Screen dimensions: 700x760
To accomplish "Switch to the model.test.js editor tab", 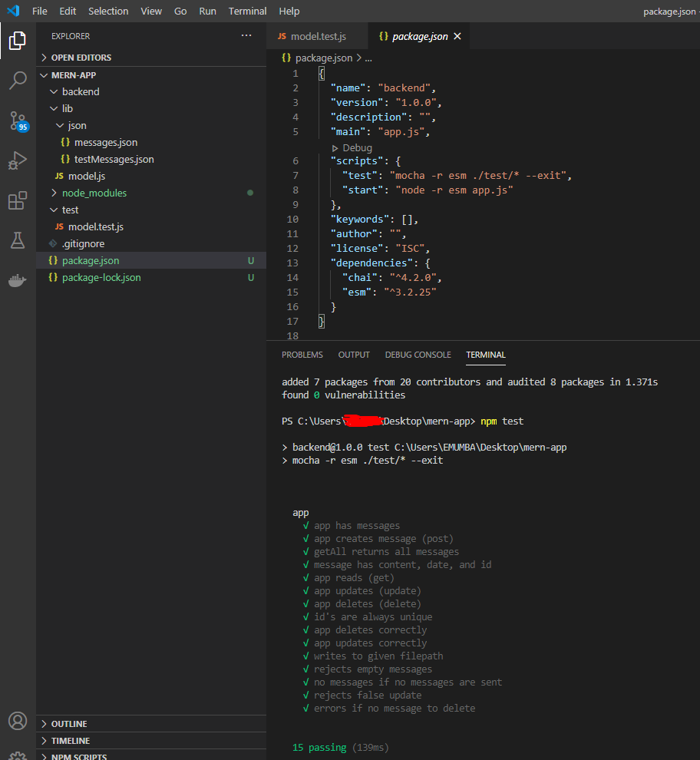I will [318, 36].
